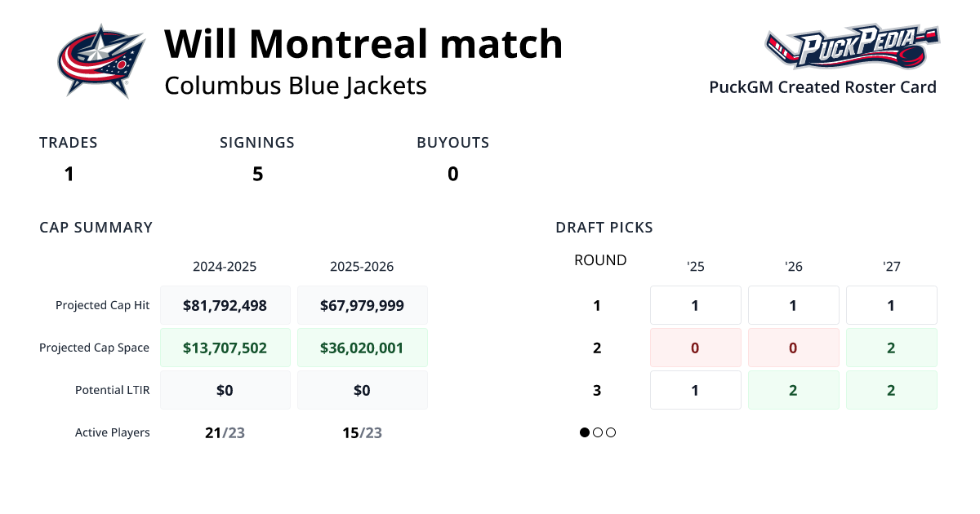Click the PuckPedia logo

(851, 47)
